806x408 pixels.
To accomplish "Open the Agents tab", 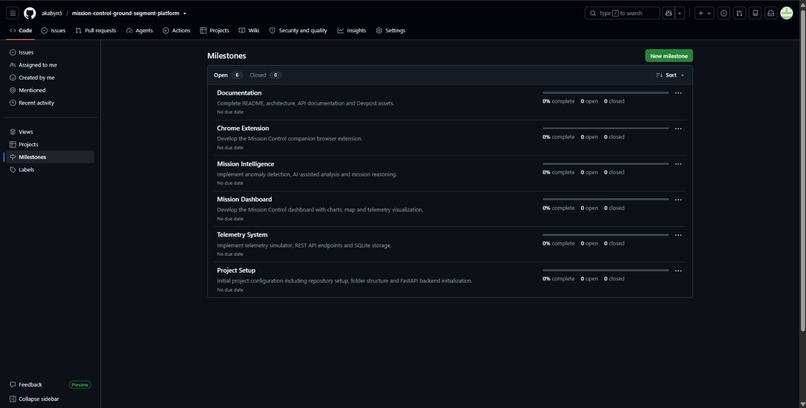I will click(139, 31).
